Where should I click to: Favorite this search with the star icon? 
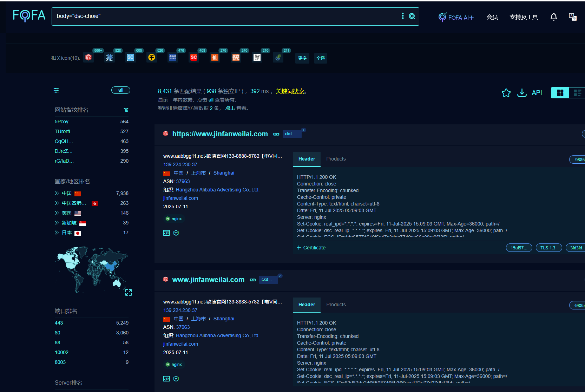506,93
